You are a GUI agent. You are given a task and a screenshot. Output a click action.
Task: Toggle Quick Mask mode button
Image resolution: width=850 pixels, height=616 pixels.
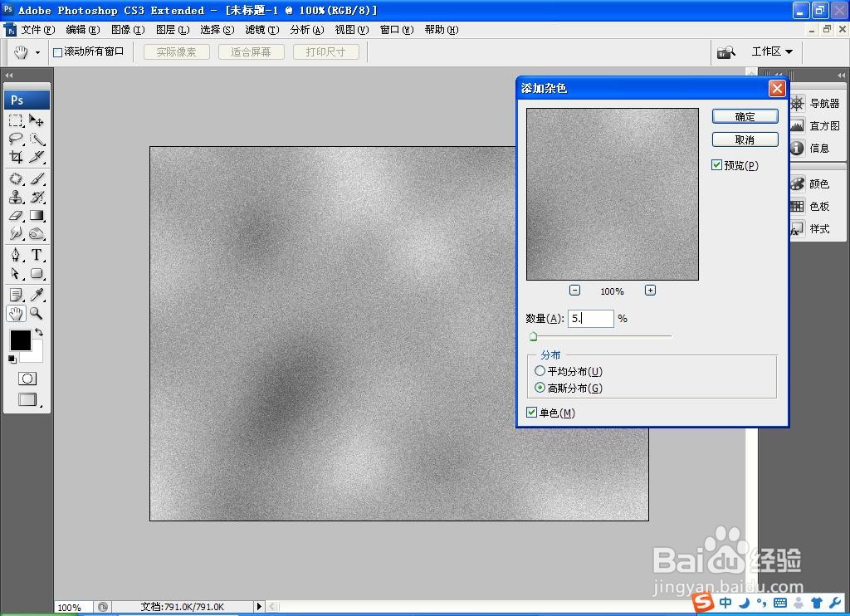click(x=27, y=379)
